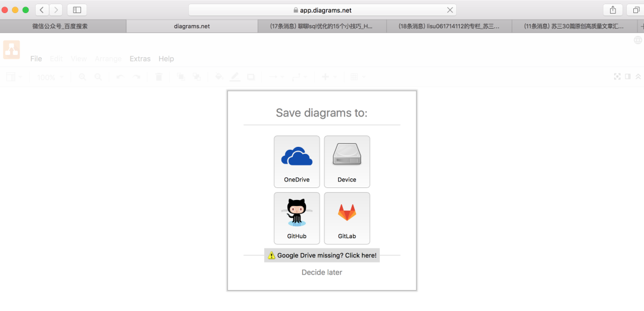644x311 pixels.
Task: Toggle the format panel icon
Action: (628, 76)
